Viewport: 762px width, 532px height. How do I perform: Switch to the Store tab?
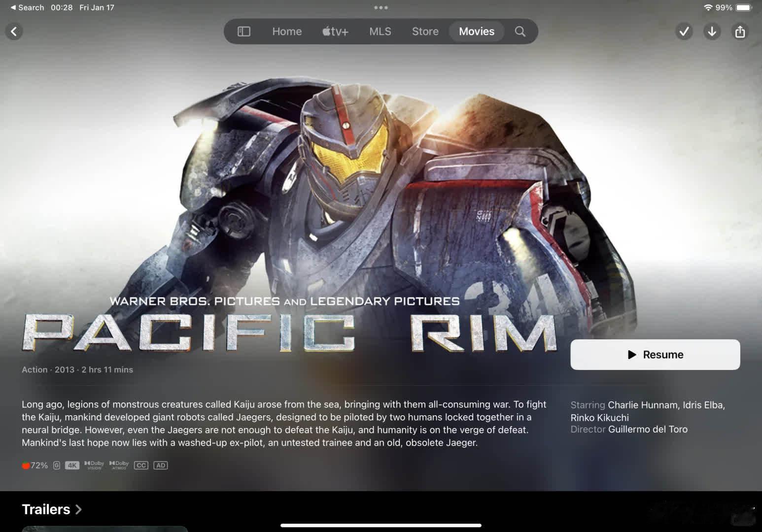[x=425, y=32]
